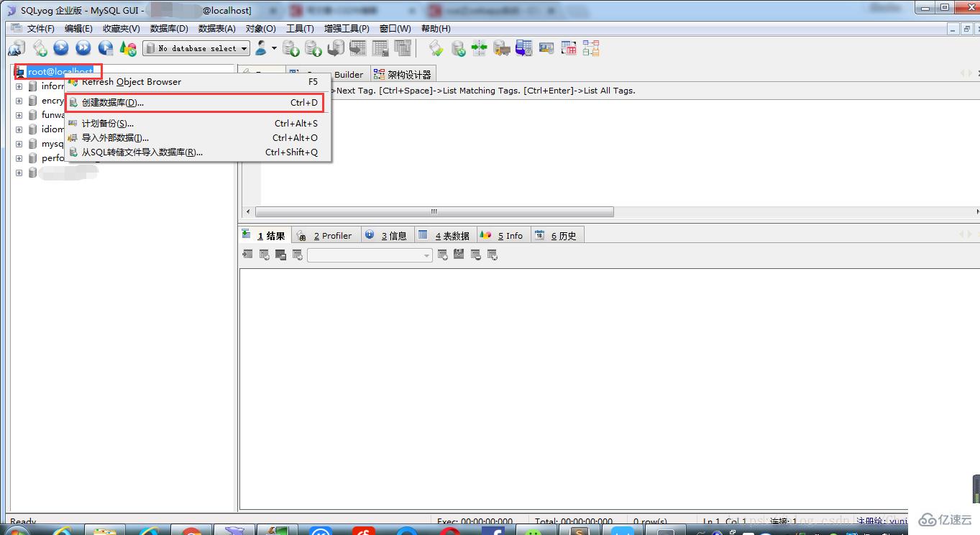The image size is (980, 535).
Task: Run all queries with the double-arrow Execute icon
Action: pyautogui.click(x=83, y=48)
